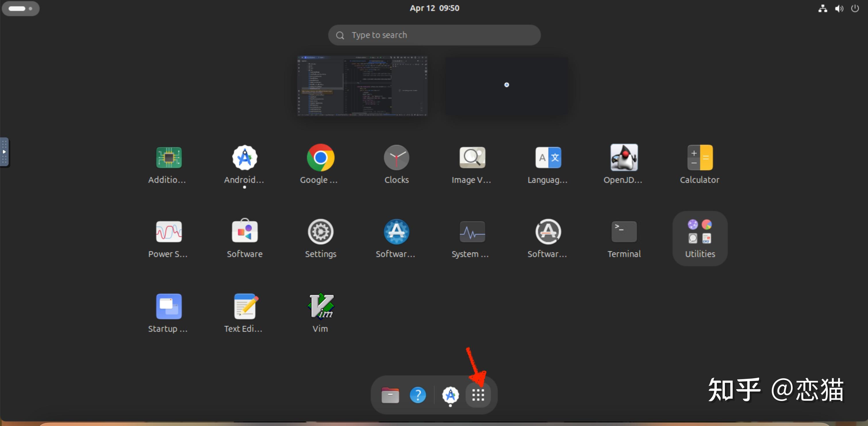The image size is (868, 426).
Task: Switch to Android Studio in the dock
Action: coord(450,395)
